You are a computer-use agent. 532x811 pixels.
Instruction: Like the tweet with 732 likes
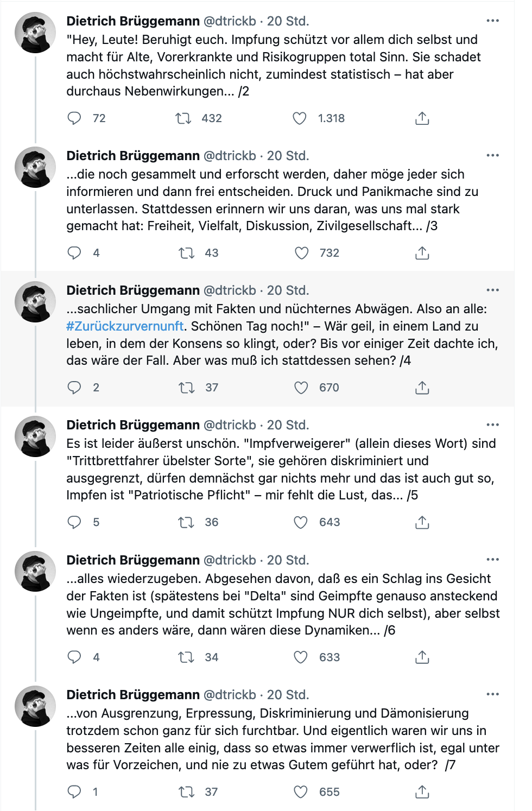301,253
